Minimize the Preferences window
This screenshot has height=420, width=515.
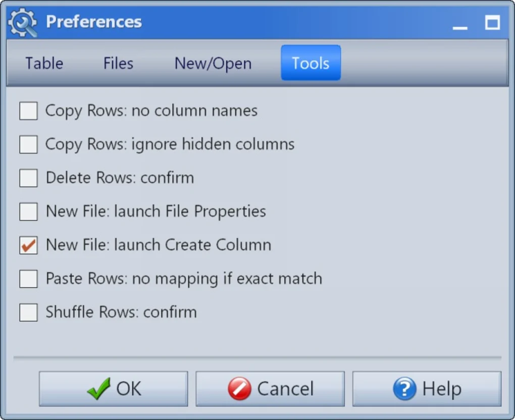coord(460,24)
